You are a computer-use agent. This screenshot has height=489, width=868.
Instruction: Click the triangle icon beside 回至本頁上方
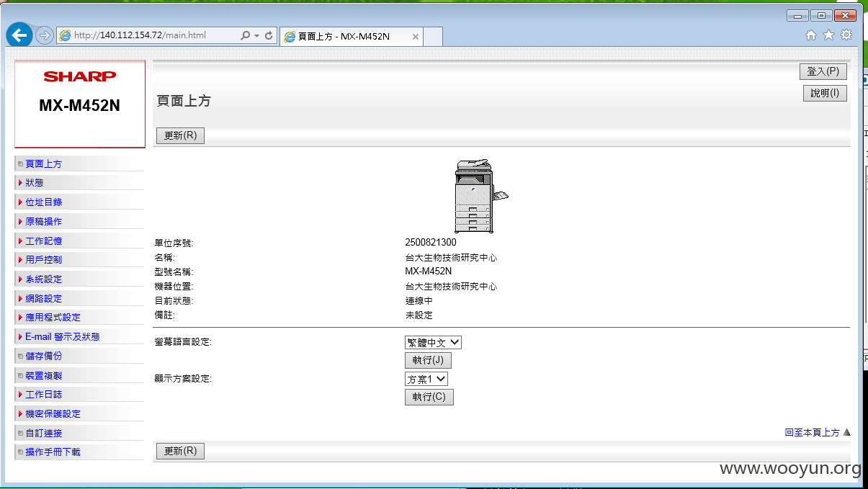846,433
